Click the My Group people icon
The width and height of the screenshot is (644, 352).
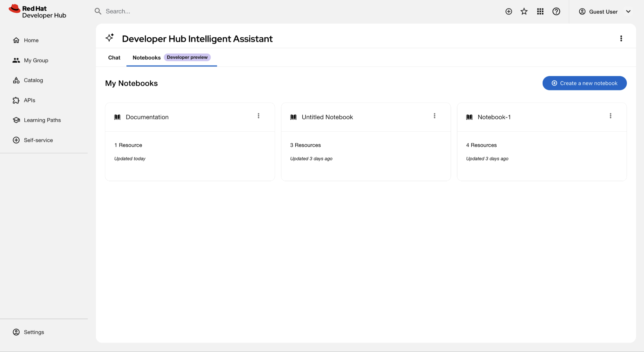[16, 60]
